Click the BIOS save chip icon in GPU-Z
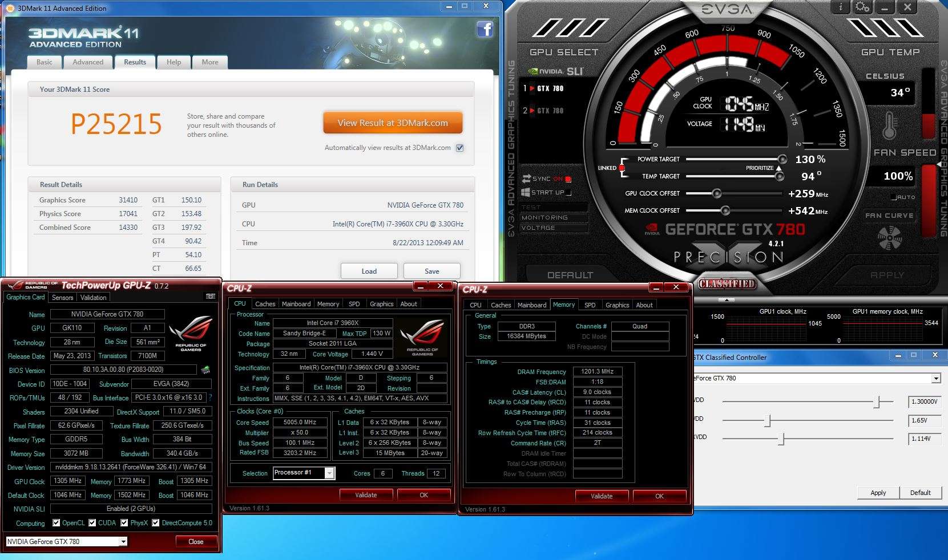The height and width of the screenshot is (560, 948). 205,370
